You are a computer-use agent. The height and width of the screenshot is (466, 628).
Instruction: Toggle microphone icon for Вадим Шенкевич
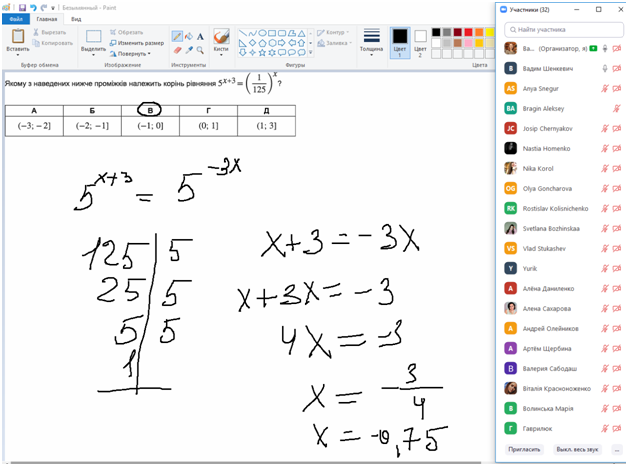605,68
